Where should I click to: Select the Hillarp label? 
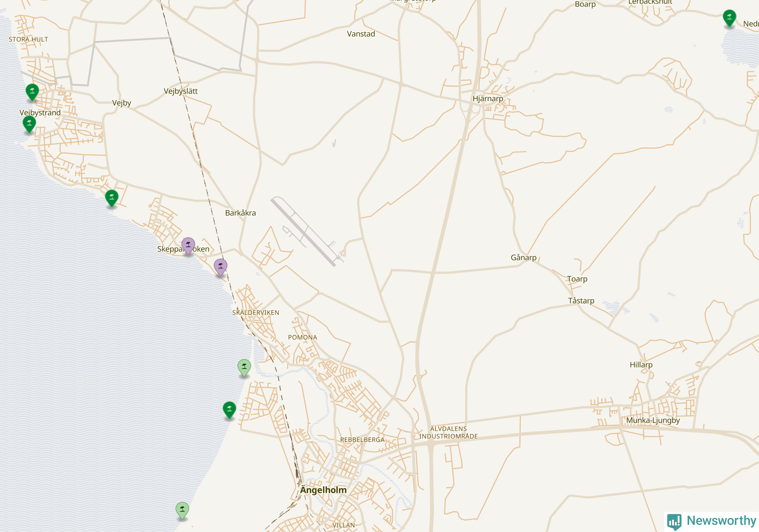point(641,365)
